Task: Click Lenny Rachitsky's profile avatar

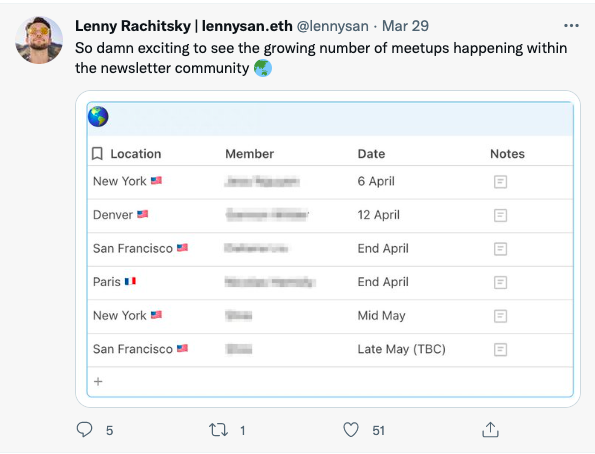Action: tap(39, 40)
